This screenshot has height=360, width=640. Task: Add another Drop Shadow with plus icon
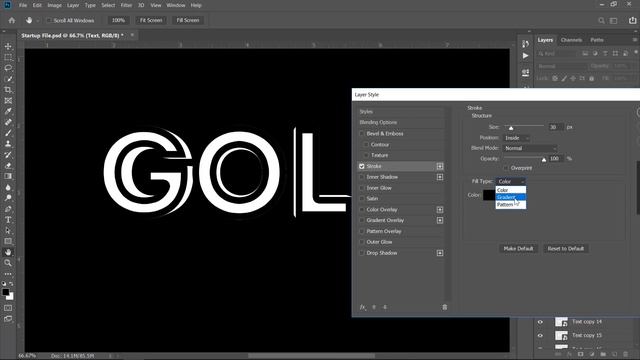[440, 253]
